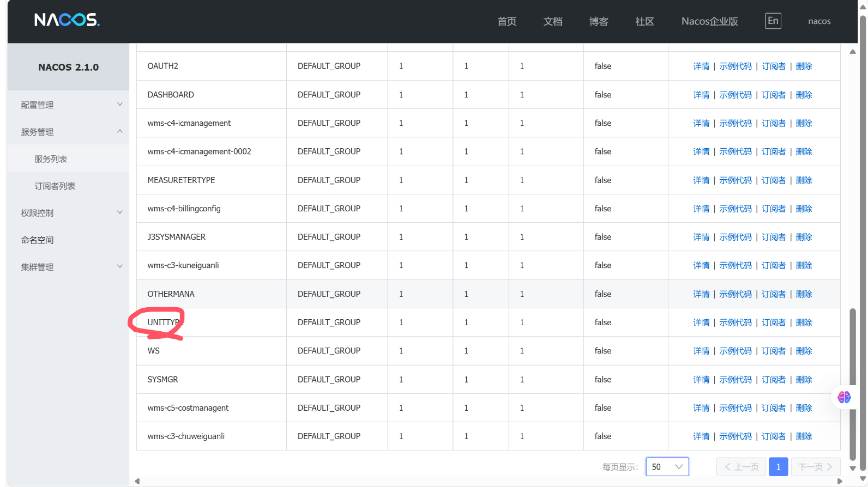Switch language with the En icon
The image size is (868, 487).
pos(773,21)
